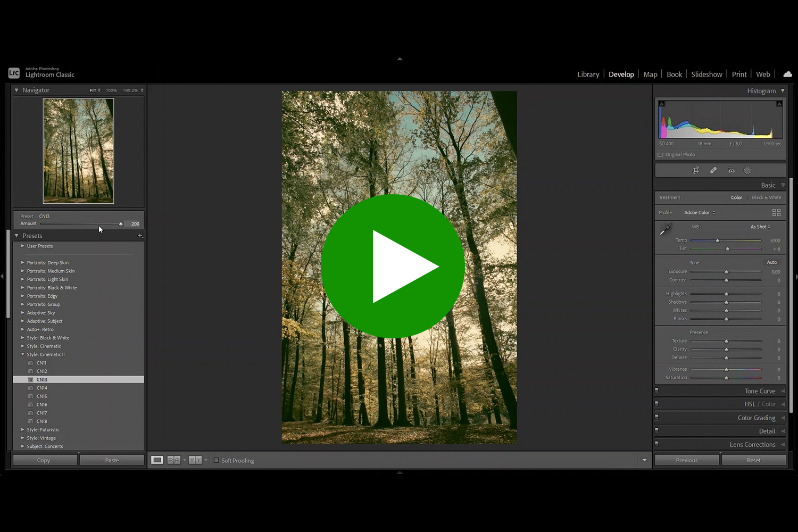Pick the White Balance eyedropper
798x532 pixels.
[x=666, y=229]
